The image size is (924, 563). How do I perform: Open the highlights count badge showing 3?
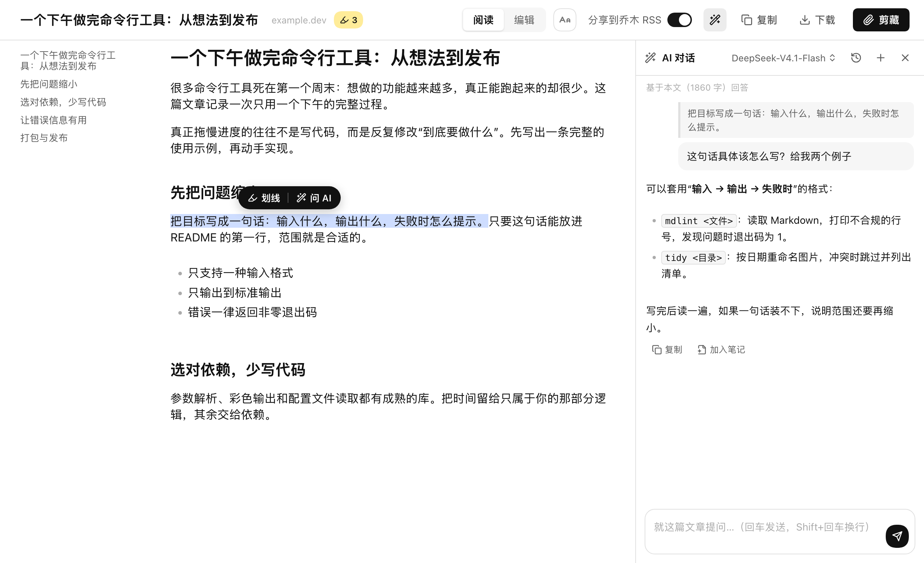pos(348,20)
